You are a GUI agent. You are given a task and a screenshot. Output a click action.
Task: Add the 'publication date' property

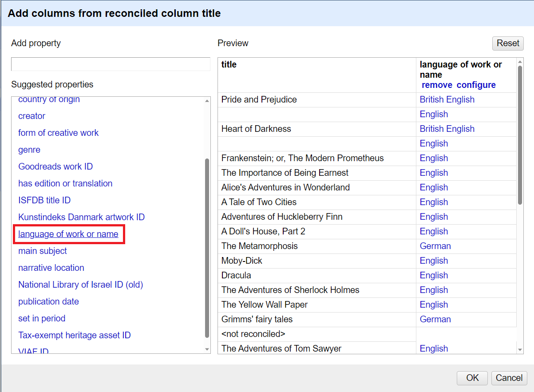point(48,301)
